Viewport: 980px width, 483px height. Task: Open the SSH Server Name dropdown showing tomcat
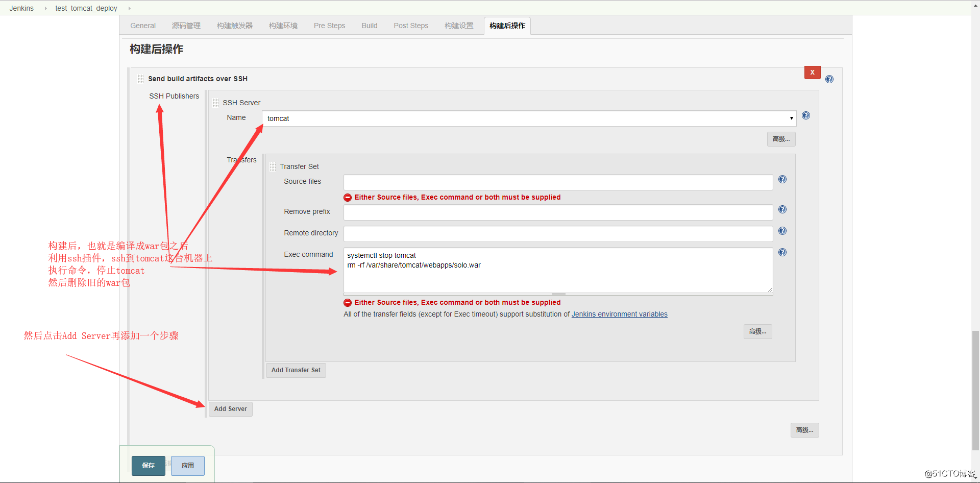pyautogui.click(x=529, y=118)
